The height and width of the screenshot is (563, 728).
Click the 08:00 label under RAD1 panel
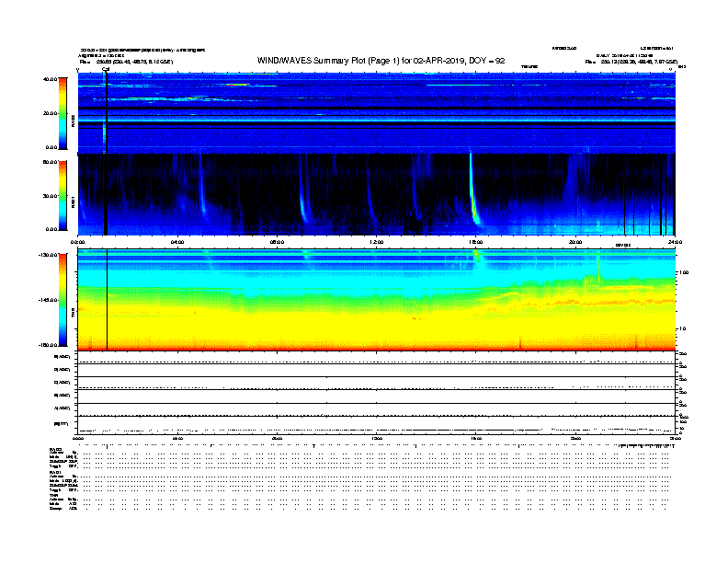[x=277, y=242]
